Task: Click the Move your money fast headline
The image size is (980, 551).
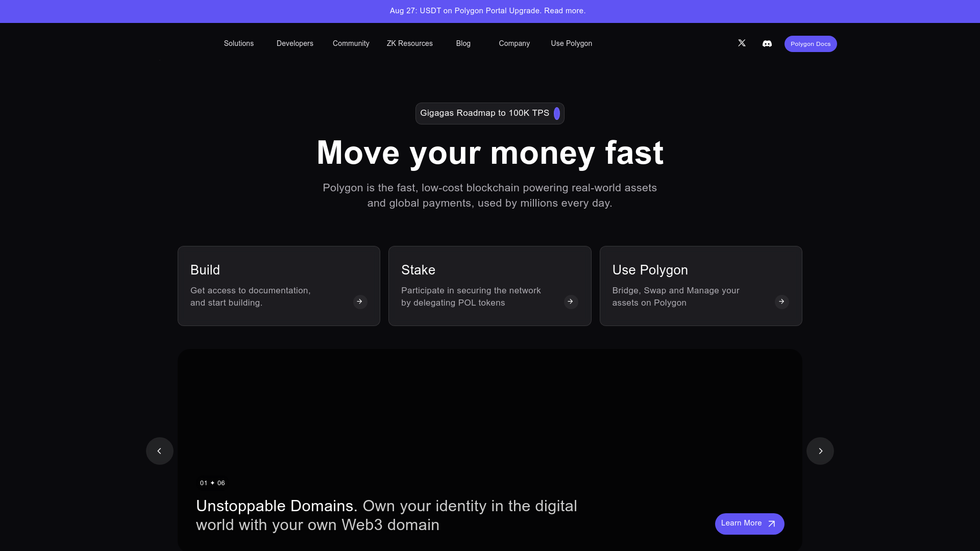Action: click(490, 153)
